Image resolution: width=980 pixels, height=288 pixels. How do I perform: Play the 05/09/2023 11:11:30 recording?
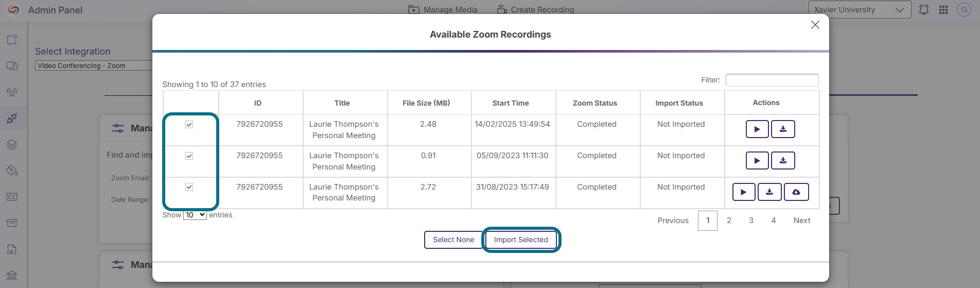(757, 161)
